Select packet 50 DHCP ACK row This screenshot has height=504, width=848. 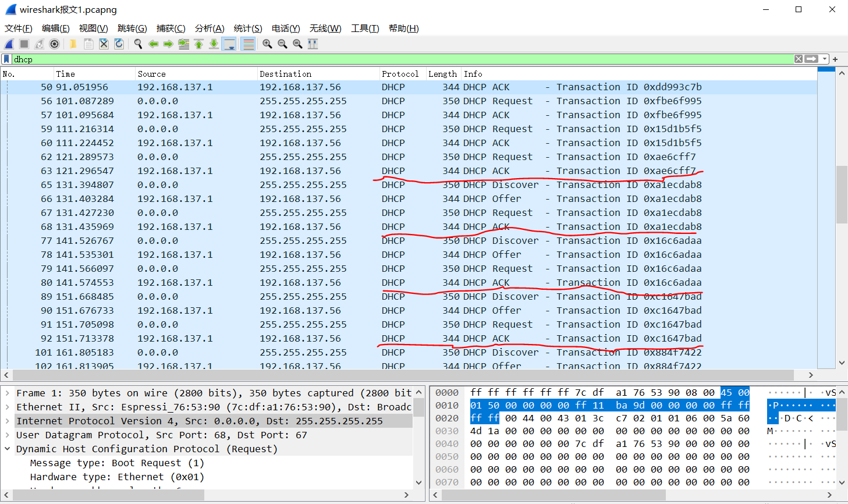[409, 87]
